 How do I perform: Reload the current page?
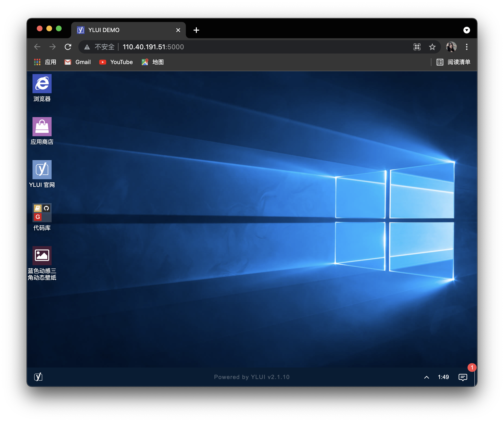click(x=68, y=47)
